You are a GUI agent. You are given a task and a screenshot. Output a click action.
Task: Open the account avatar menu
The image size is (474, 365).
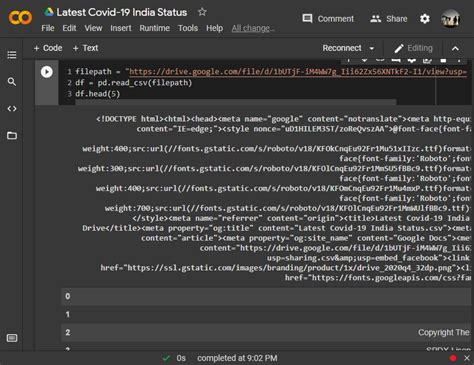click(450, 19)
